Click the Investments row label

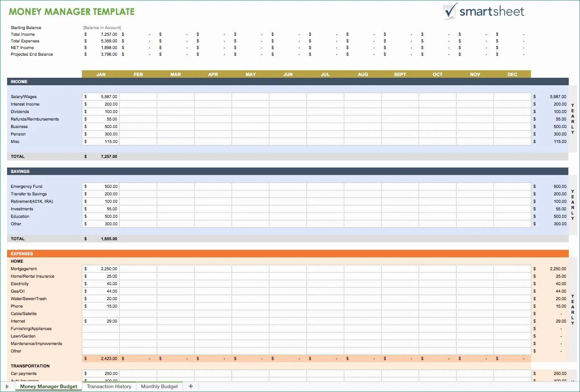pos(22,209)
